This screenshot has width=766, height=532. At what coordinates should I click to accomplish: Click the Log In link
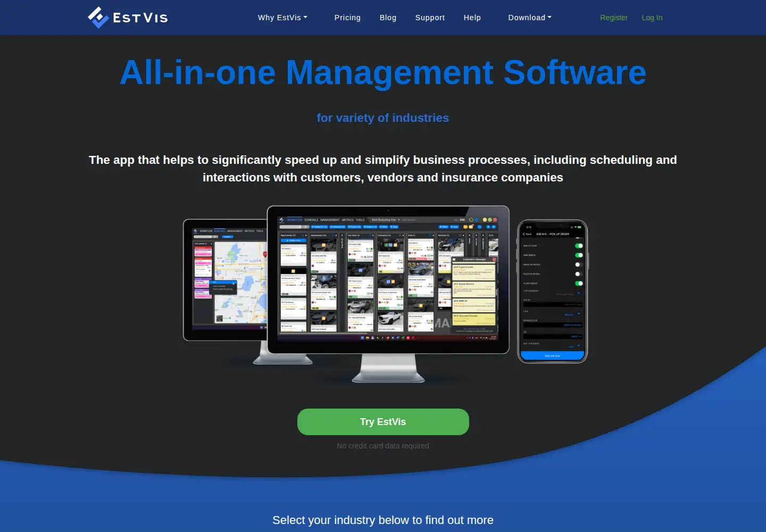click(x=652, y=18)
